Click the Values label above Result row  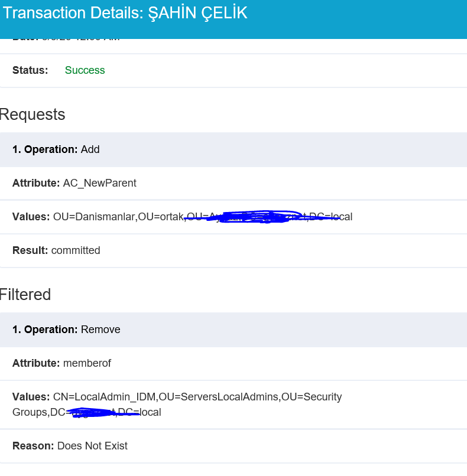point(31,217)
